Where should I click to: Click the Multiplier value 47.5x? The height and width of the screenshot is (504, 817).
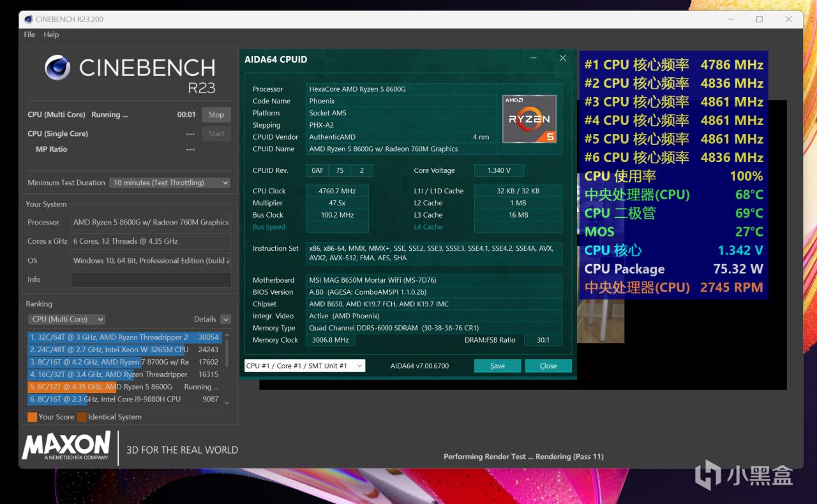click(337, 203)
